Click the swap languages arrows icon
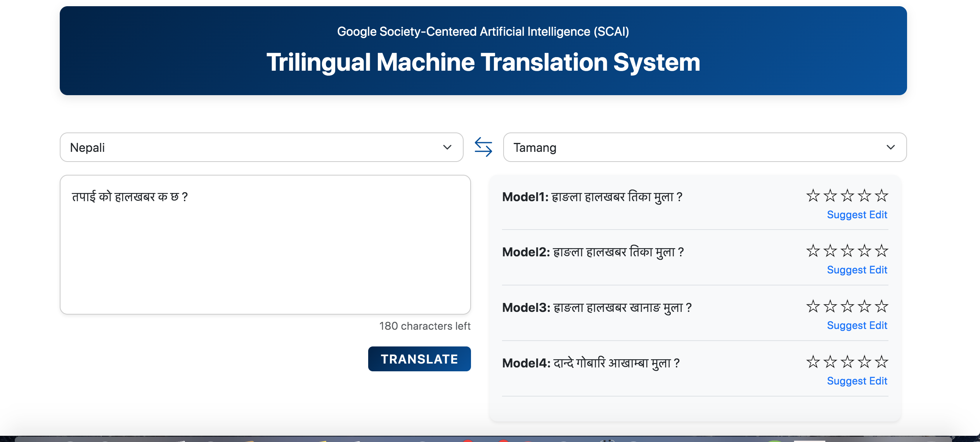The width and height of the screenshot is (980, 442). (483, 147)
